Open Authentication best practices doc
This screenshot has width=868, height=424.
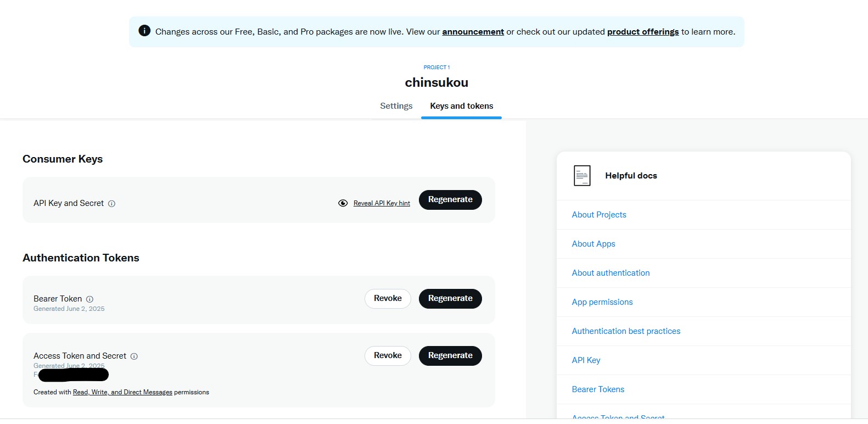pyautogui.click(x=626, y=331)
